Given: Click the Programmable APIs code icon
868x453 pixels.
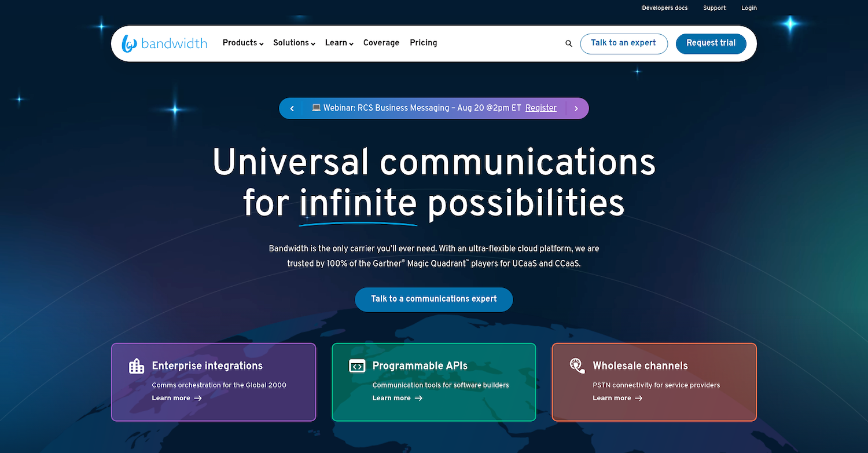Looking at the screenshot, I should 357,366.
